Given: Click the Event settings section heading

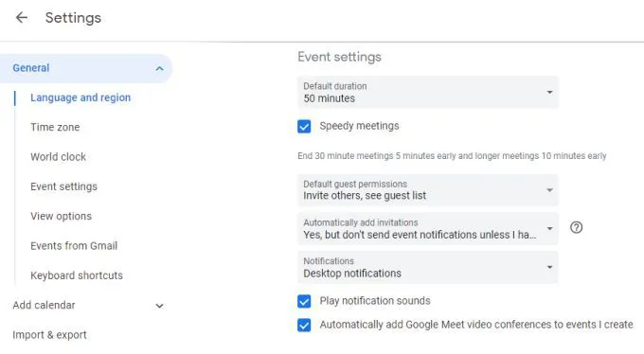Looking at the screenshot, I should point(339,57).
